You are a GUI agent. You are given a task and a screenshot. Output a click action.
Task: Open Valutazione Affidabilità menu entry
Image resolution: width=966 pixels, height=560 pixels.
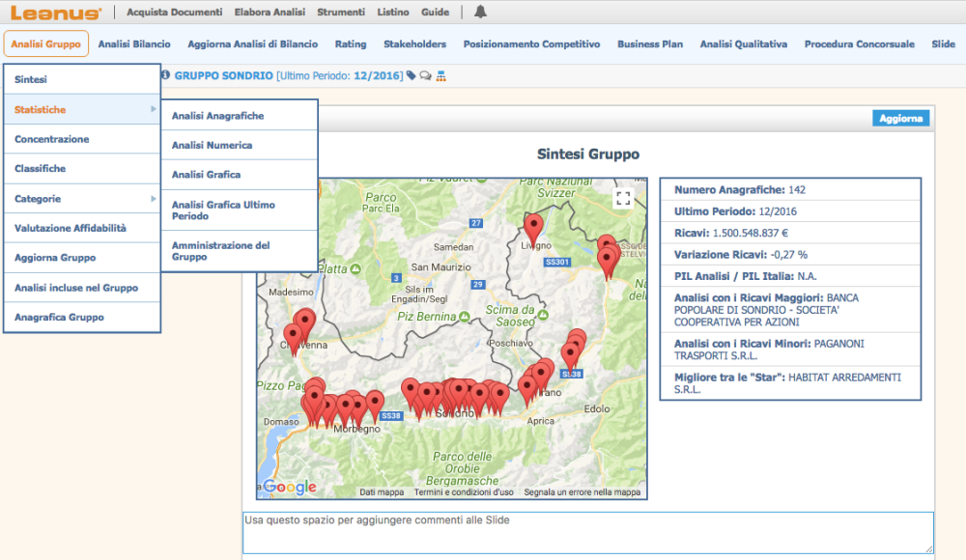(82, 228)
